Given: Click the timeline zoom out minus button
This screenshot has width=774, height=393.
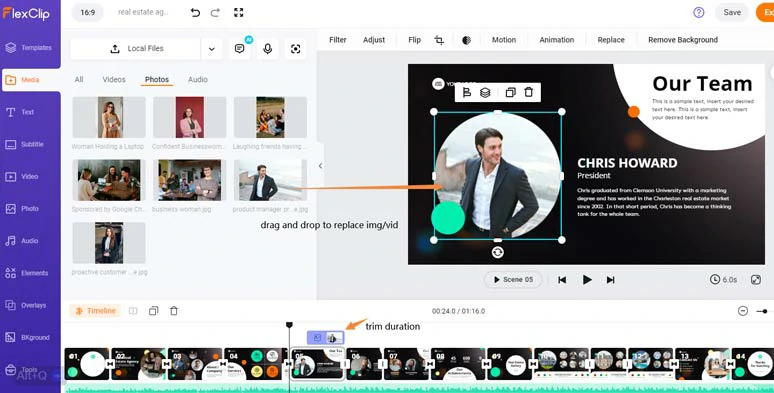Looking at the screenshot, I should 743,311.
